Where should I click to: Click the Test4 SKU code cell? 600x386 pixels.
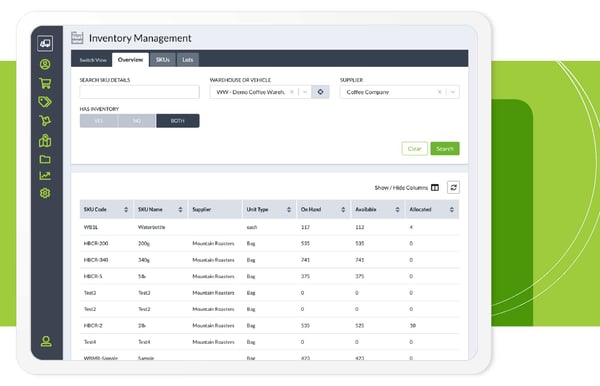tap(90, 342)
